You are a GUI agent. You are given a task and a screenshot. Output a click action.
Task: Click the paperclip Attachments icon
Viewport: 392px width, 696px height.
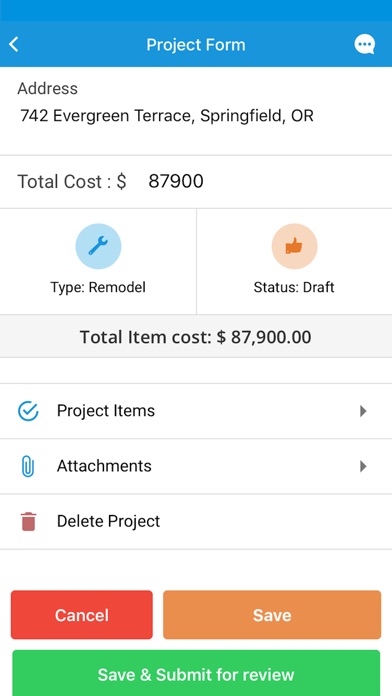[x=28, y=467]
